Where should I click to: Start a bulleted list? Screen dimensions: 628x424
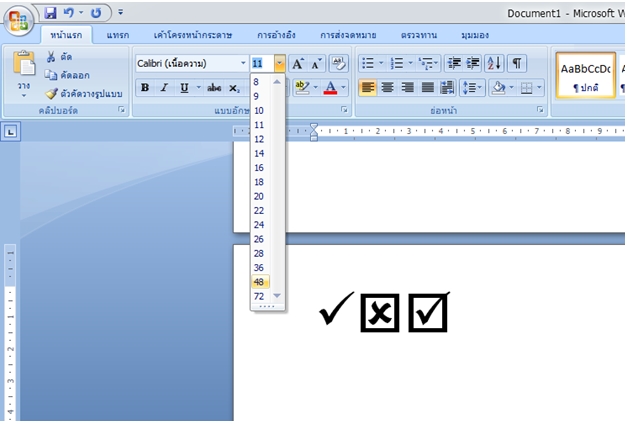pos(368,63)
